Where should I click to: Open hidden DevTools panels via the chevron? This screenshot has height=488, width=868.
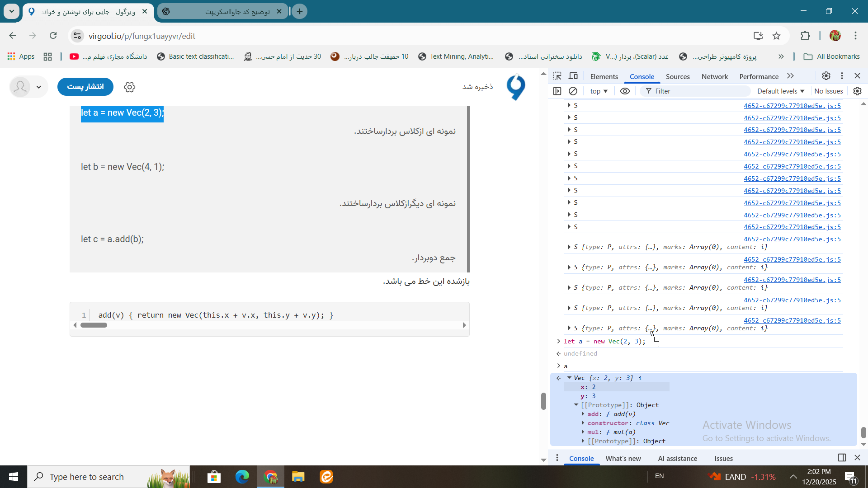click(790, 76)
